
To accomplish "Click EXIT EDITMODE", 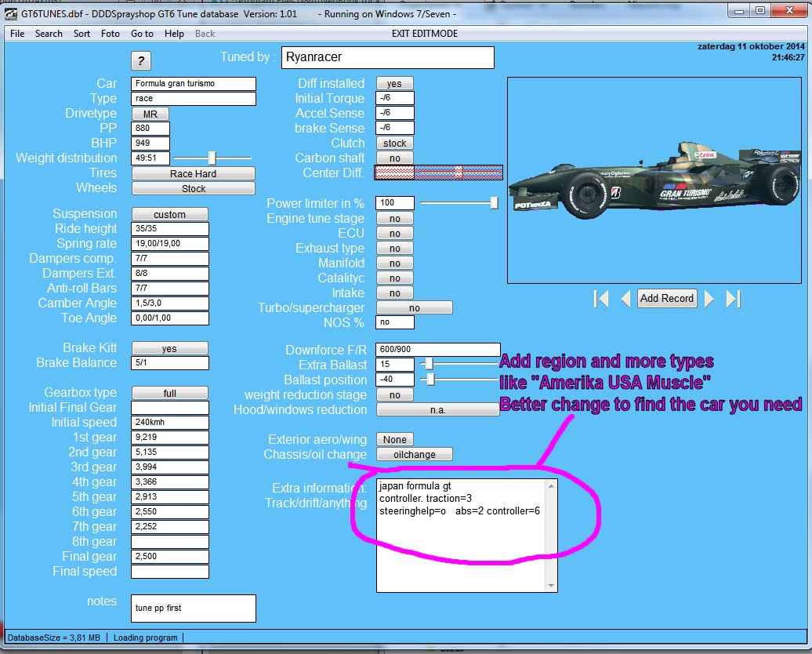I will tap(425, 34).
